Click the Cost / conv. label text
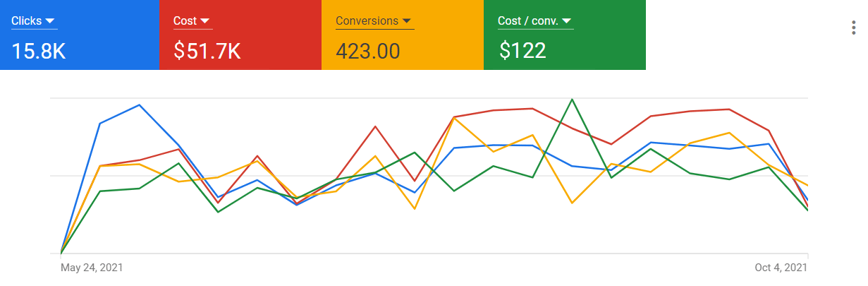 pos(528,20)
